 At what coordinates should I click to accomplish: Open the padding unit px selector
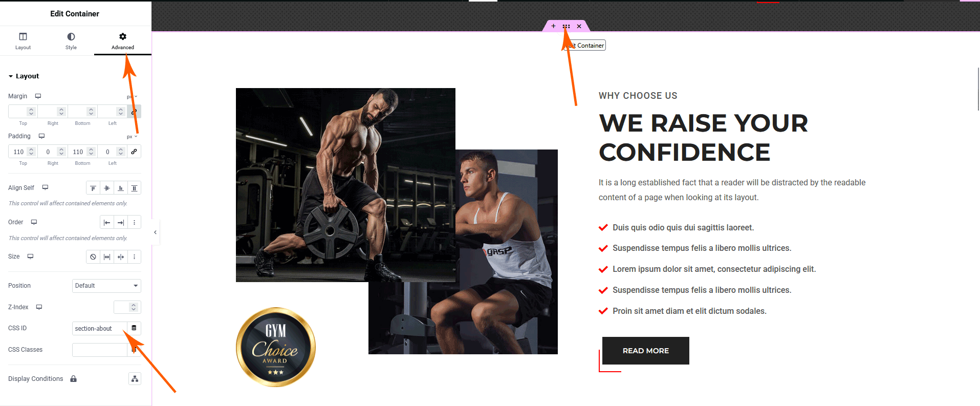pos(132,137)
